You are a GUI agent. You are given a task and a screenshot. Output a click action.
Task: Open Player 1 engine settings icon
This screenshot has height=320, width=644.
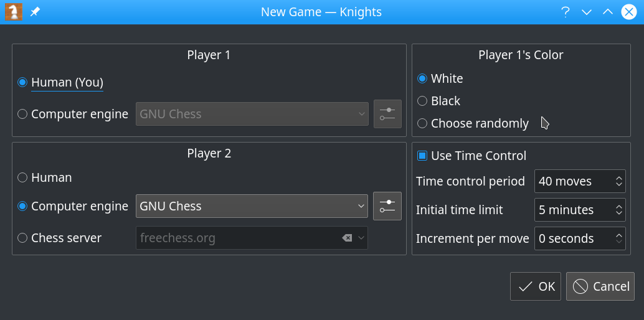(x=387, y=114)
